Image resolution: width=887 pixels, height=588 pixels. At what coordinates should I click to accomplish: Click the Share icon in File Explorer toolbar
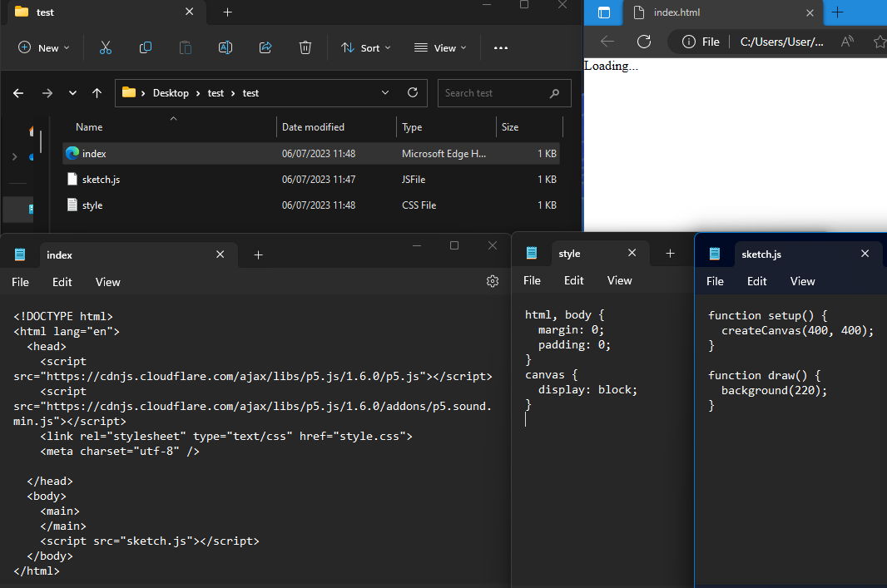(265, 48)
